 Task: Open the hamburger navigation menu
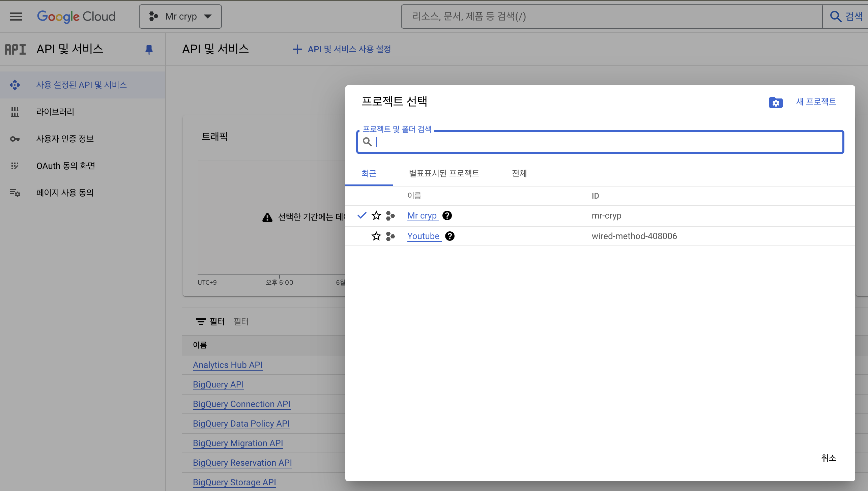tap(16, 16)
